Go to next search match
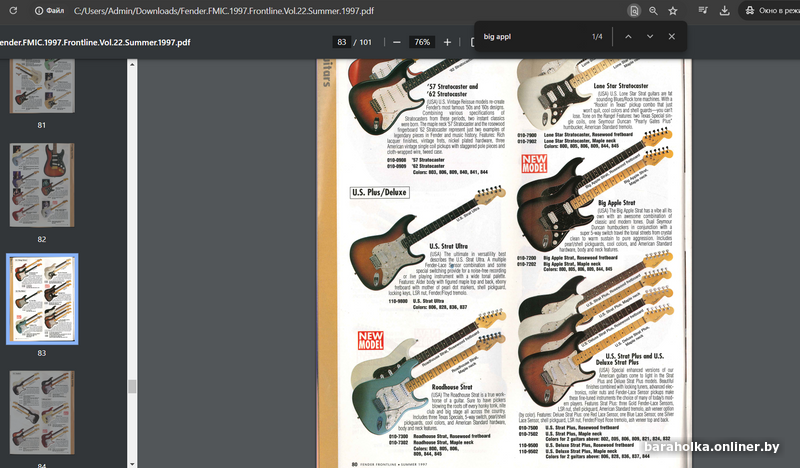Viewport: 800px width, 468px height. click(x=650, y=37)
